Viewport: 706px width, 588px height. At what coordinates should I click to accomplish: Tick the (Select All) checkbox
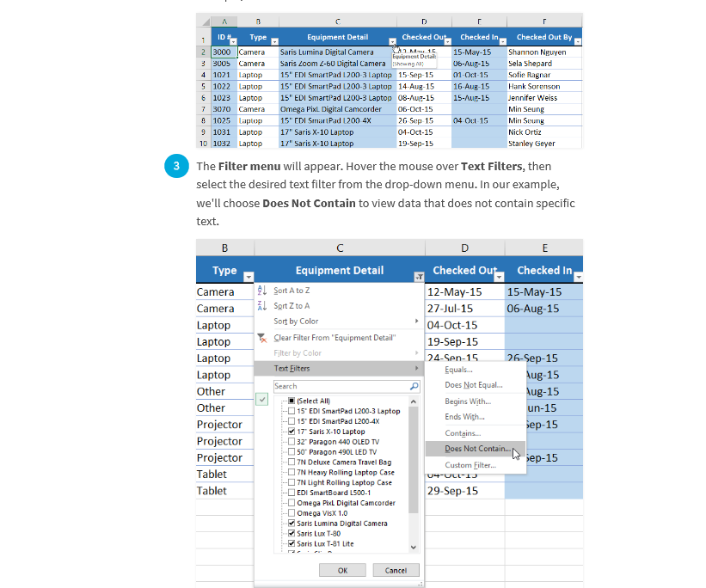coord(292,401)
